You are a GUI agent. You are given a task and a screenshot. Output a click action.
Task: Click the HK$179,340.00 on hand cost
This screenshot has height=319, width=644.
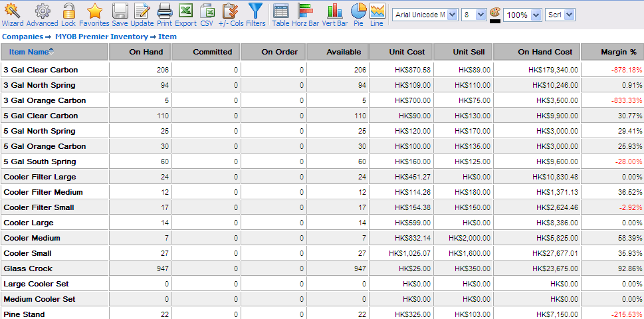[553, 70]
